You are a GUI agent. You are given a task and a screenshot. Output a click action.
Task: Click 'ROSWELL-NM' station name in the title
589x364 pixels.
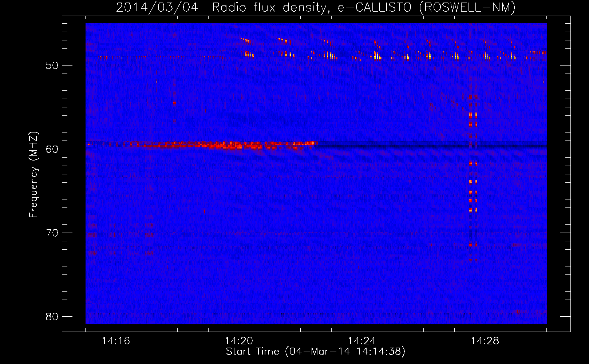point(467,8)
